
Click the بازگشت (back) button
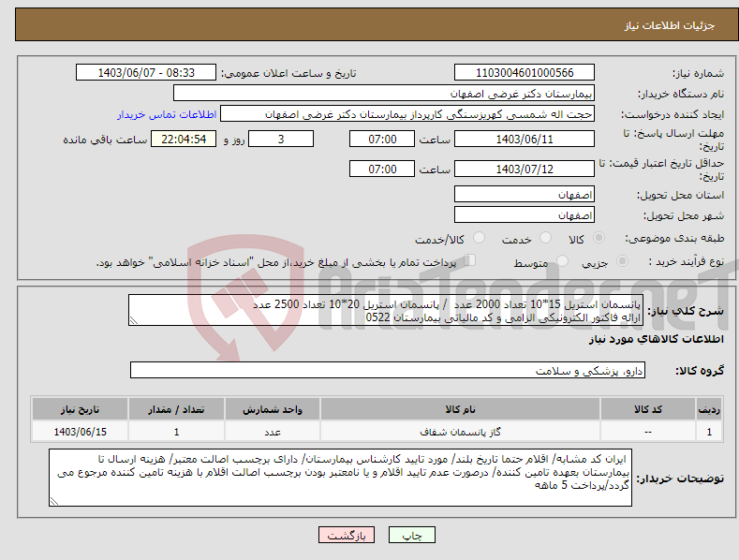(x=347, y=535)
